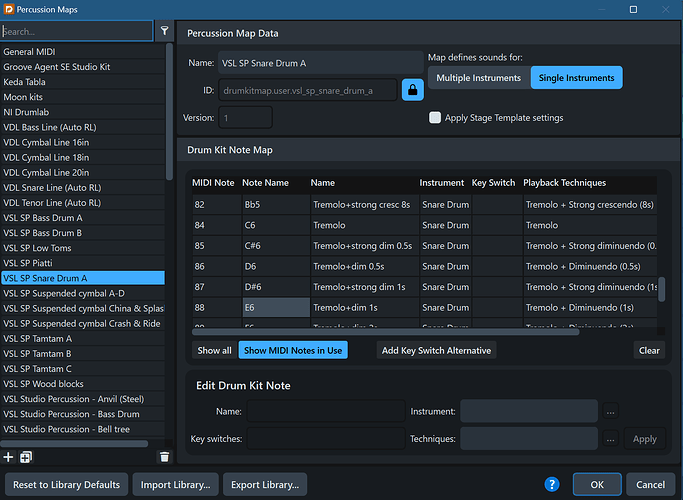The width and height of the screenshot is (683, 500).
Task: Delete percussion map with trash icon
Action: [x=164, y=457]
